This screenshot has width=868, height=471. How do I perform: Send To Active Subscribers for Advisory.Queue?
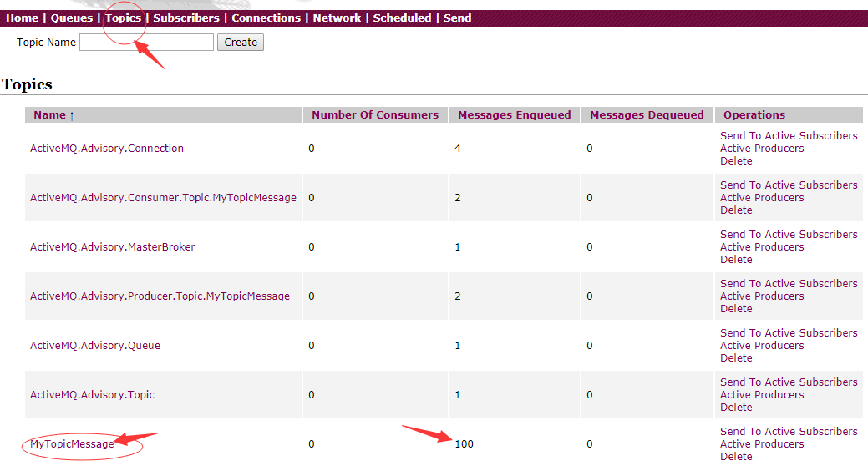pos(789,332)
